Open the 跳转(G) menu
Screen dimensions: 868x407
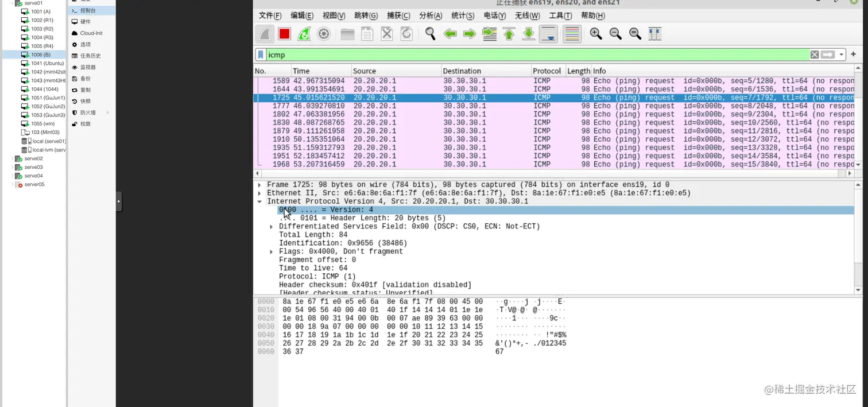click(x=366, y=15)
